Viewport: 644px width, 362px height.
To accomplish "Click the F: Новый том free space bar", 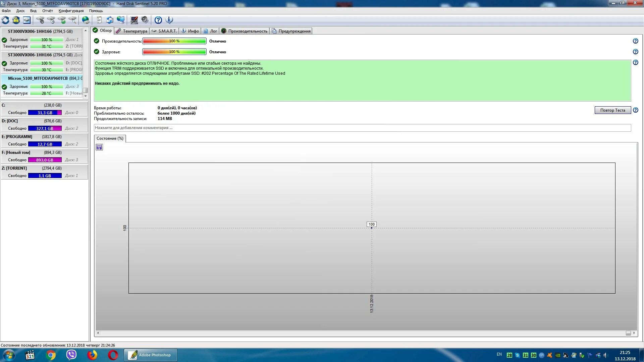I will tap(45, 160).
